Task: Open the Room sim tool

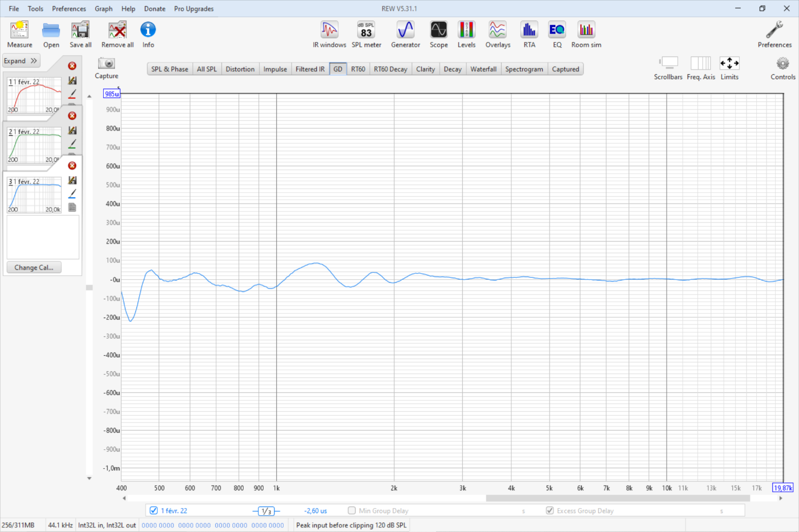Action: tap(586, 34)
